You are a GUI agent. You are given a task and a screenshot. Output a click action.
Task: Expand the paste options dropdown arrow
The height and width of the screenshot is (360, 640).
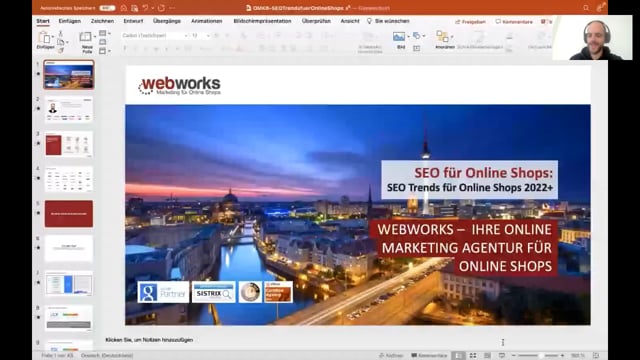53,37
